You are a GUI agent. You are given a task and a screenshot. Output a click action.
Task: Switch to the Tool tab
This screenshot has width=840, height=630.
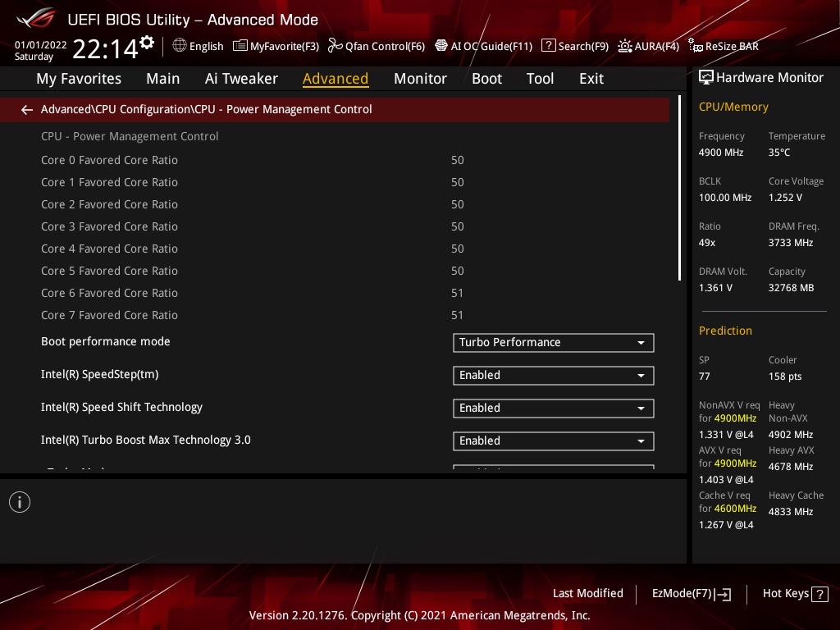[540, 79]
